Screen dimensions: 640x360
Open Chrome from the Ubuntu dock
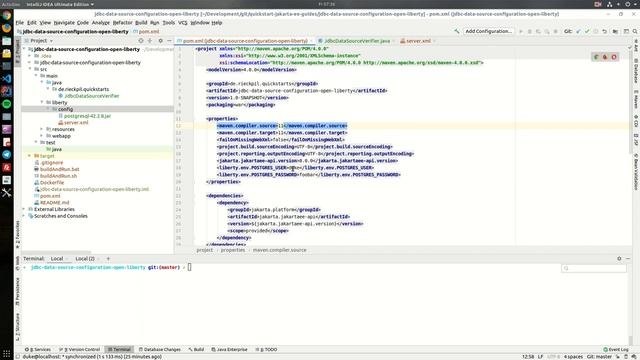pyautogui.click(x=7, y=16)
